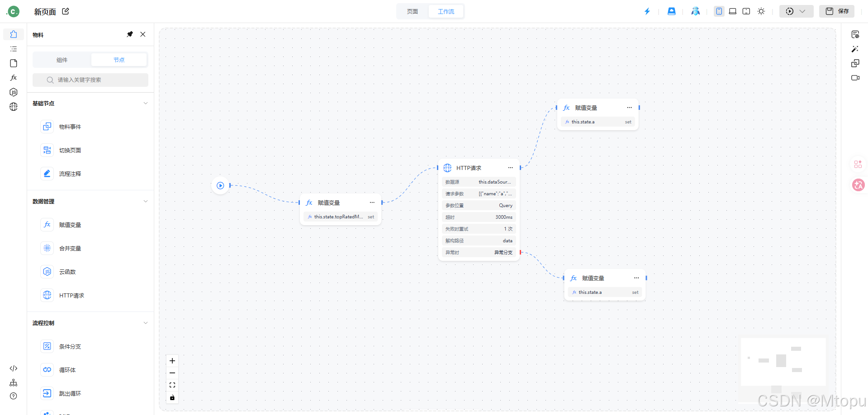Select the HTTP请求 node's 数据源 row
Image resolution: width=868 pixels, height=415 pixels.
click(x=479, y=182)
